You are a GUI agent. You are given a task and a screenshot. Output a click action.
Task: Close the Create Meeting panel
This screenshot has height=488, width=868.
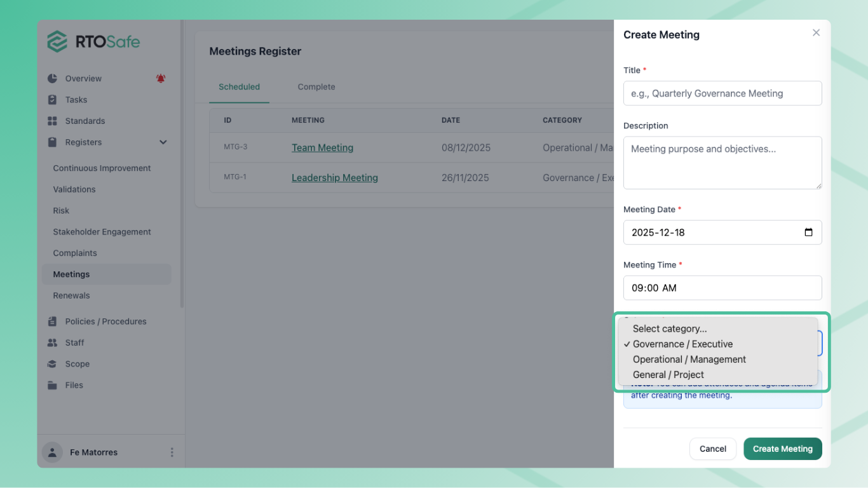[x=816, y=33]
